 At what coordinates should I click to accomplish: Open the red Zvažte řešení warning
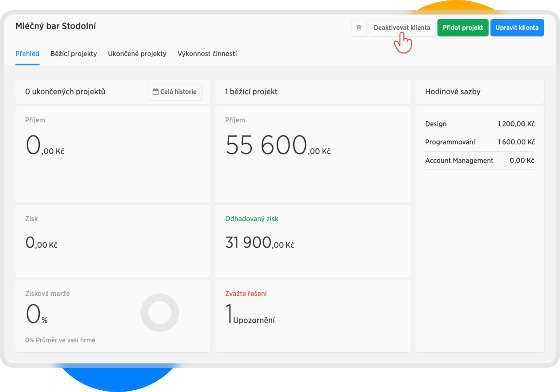coord(246,294)
